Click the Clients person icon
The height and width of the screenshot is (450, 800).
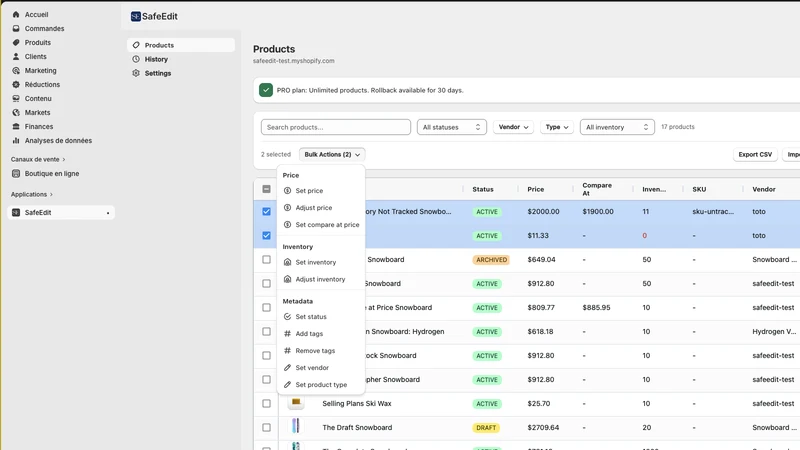[16, 57]
